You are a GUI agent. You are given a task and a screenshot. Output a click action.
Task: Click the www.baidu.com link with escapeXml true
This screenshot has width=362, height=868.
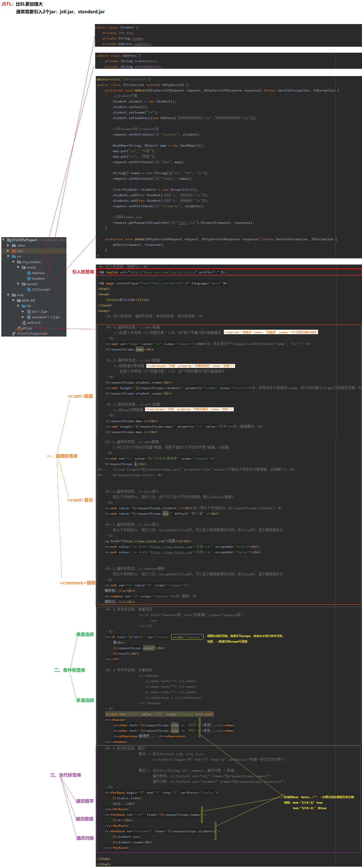pyautogui.click(x=171, y=547)
